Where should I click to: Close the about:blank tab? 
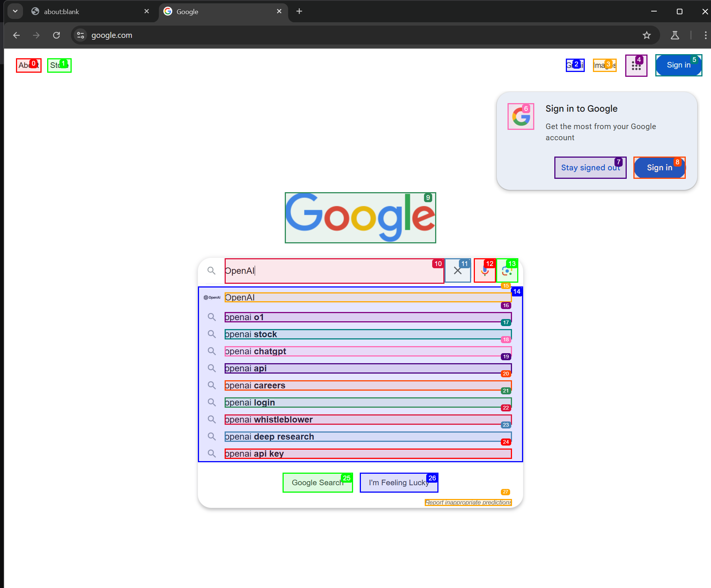tap(147, 12)
